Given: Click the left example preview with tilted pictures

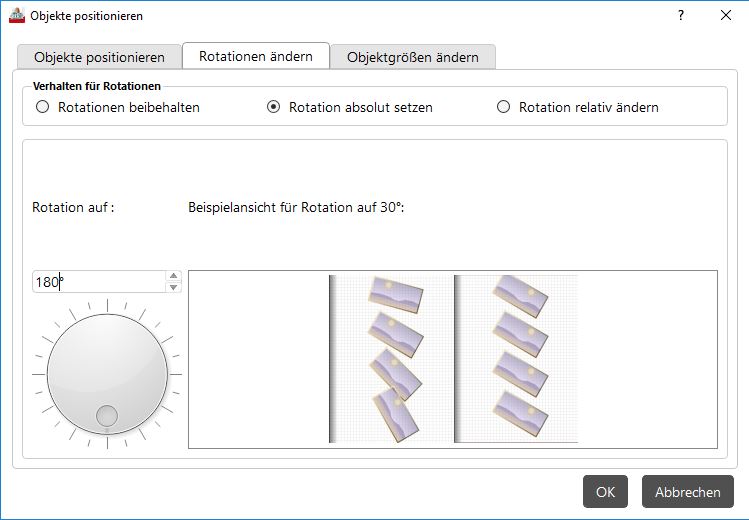Looking at the screenshot, I should tap(390, 359).
